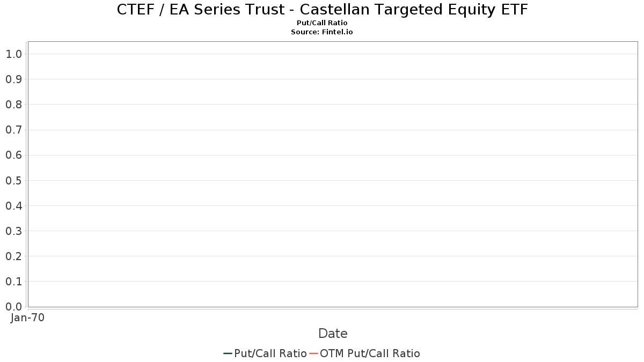The height and width of the screenshot is (362, 644).
Task: Click the 1.0 y-axis label
Action: pyautogui.click(x=14, y=54)
